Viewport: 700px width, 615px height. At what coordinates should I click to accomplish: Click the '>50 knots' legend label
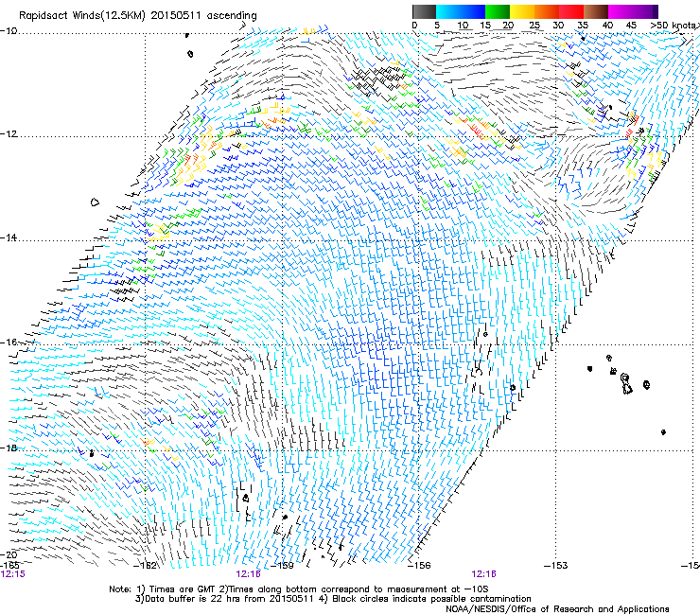click(x=674, y=26)
